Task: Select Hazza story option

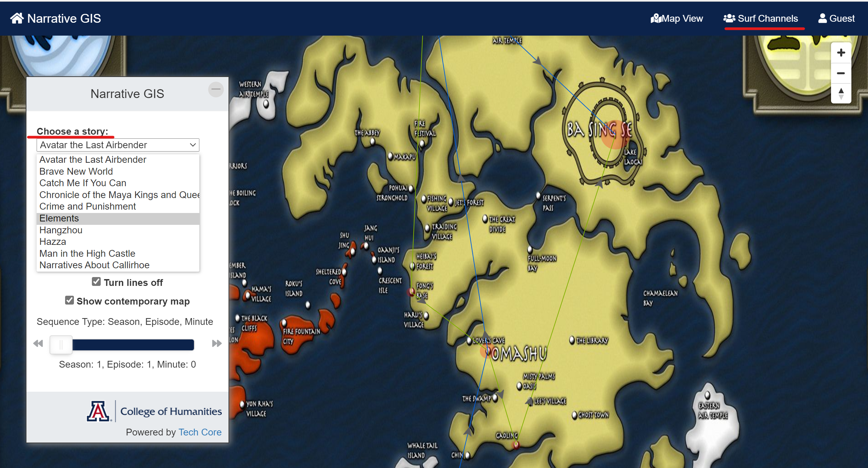Action: pos(118,242)
